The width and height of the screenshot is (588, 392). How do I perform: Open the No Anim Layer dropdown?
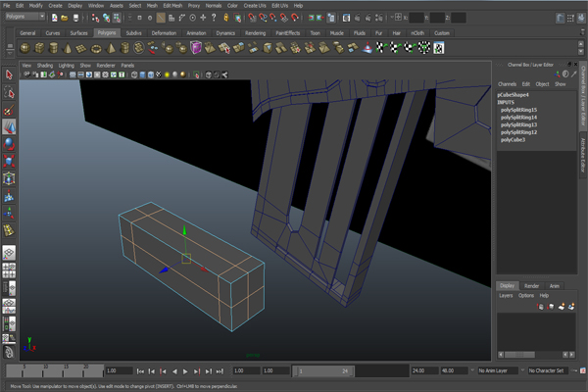coord(498,370)
